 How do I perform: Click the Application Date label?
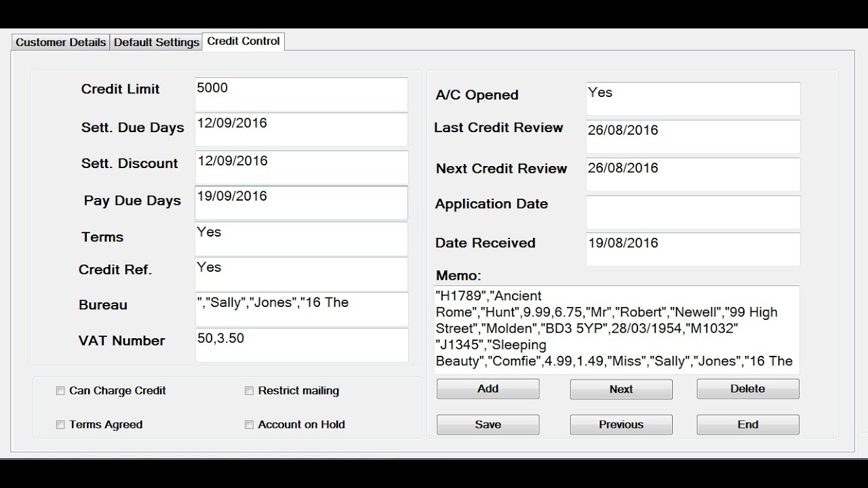492,204
